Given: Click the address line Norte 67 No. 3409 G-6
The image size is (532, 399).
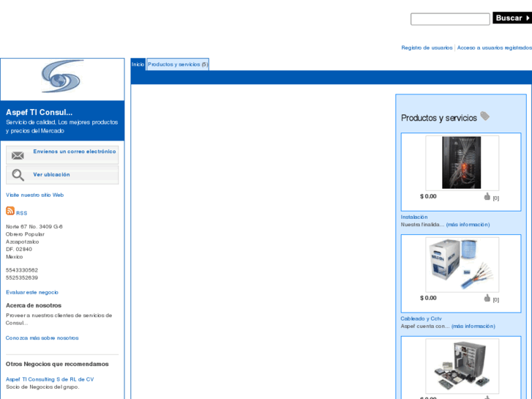Looking at the screenshot, I should pos(34,226).
